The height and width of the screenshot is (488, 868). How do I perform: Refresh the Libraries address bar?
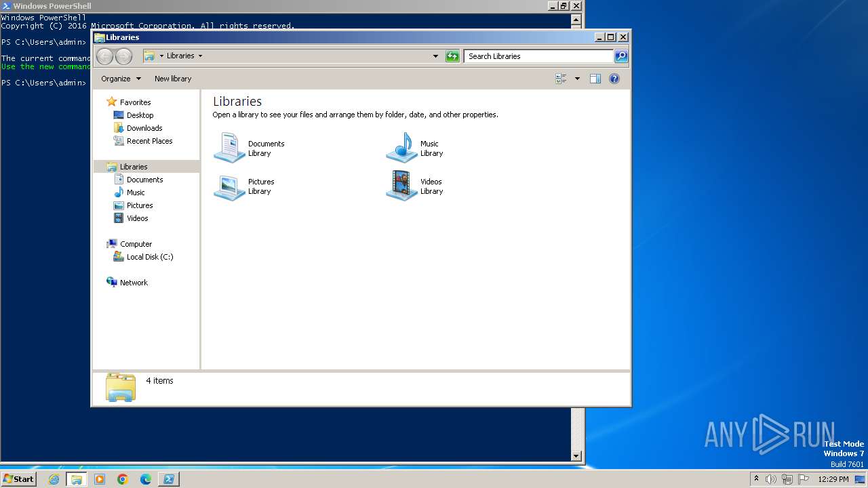point(452,56)
